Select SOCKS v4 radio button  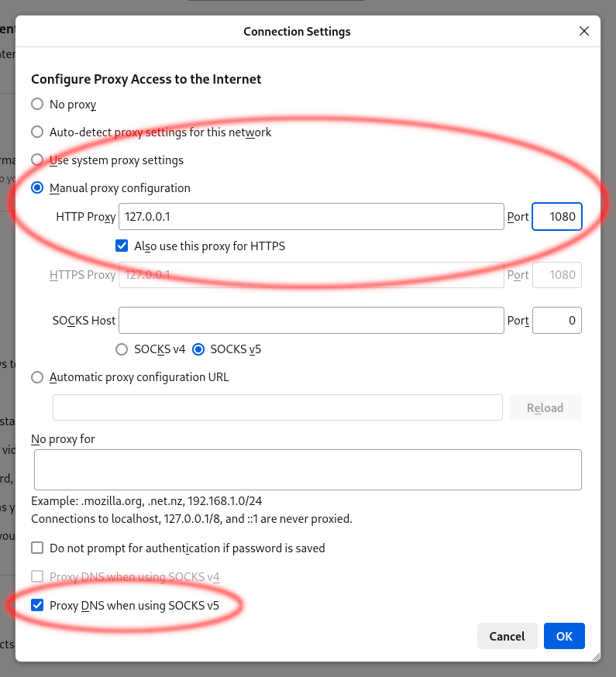point(122,349)
